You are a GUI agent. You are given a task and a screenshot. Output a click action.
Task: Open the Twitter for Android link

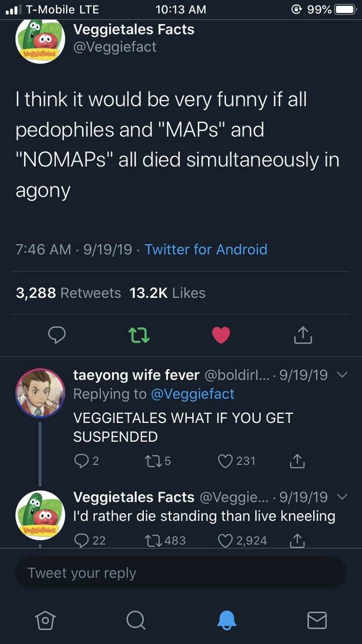206,250
